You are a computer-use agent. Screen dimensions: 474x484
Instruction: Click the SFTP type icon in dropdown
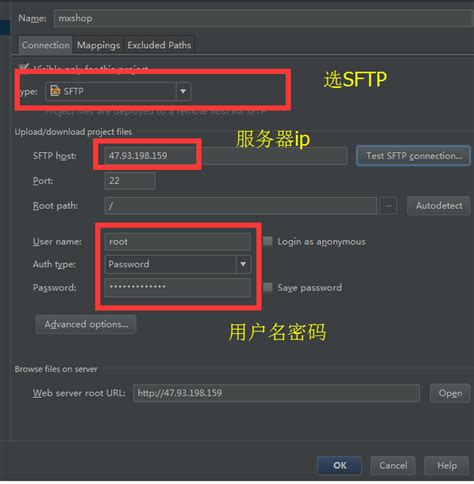click(55, 91)
